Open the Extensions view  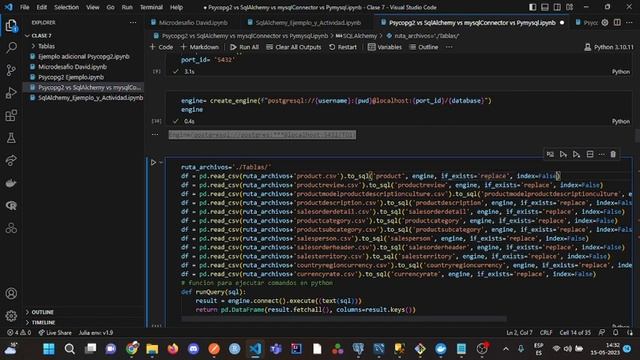click(x=11, y=116)
